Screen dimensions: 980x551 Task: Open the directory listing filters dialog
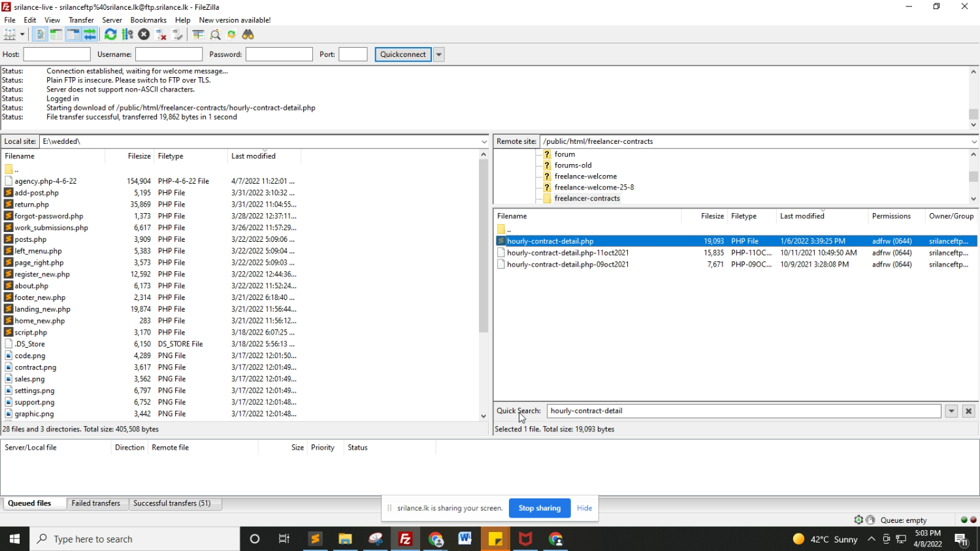pyautogui.click(x=198, y=35)
